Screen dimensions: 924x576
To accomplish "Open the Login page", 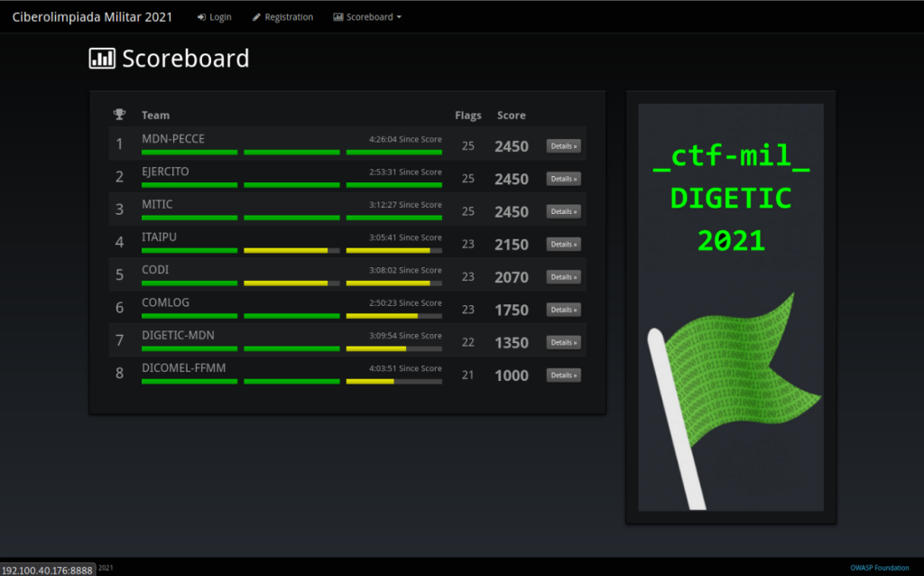I will 215,17.
